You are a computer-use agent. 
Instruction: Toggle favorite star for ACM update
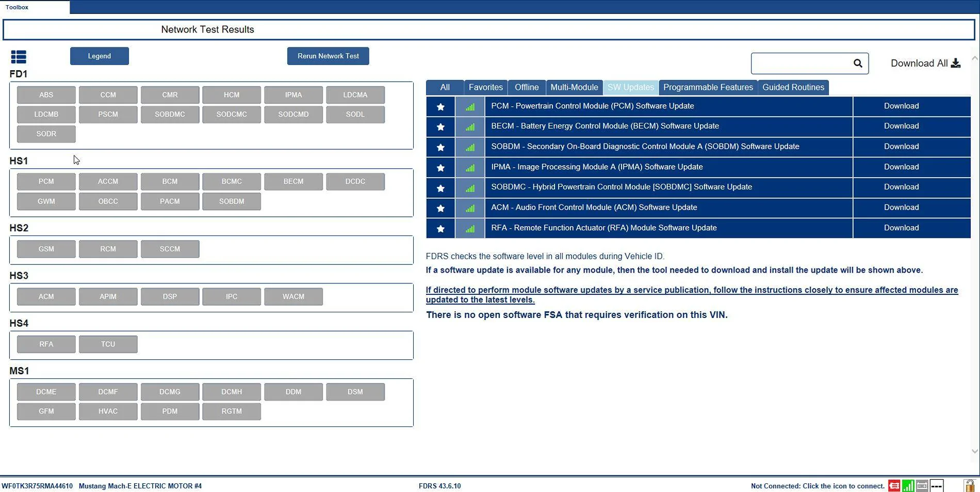click(440, 209)
